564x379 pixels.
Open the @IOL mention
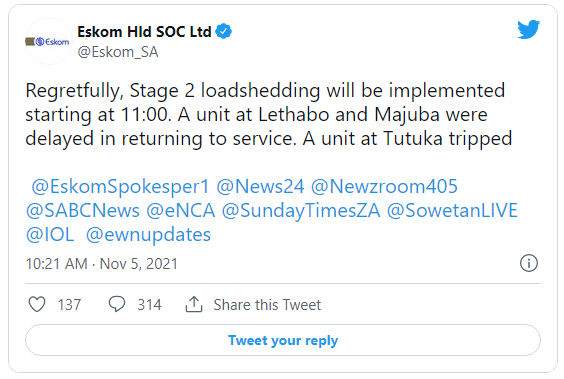[50, 235]
